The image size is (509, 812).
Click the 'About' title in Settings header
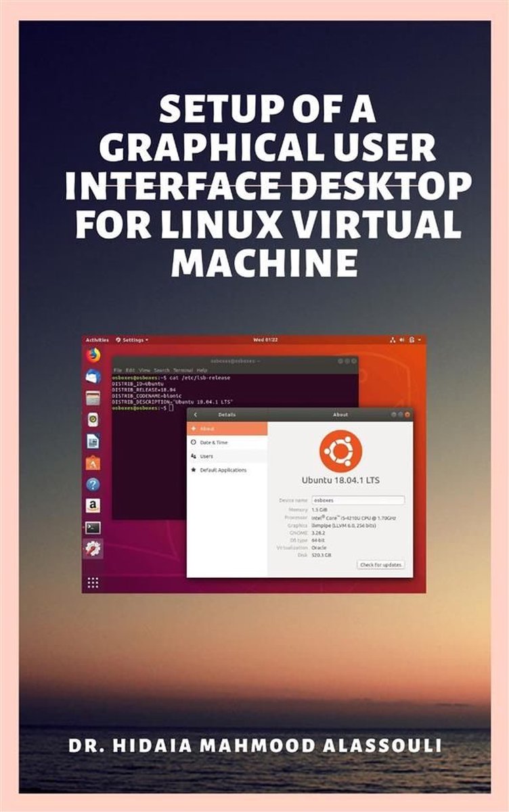pos(340,414)
